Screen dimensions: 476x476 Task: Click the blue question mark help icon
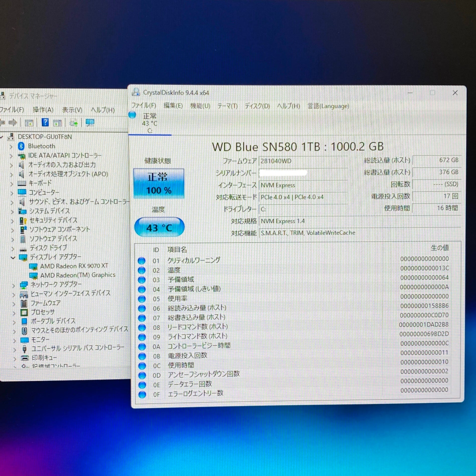click(x=45, y=123)
